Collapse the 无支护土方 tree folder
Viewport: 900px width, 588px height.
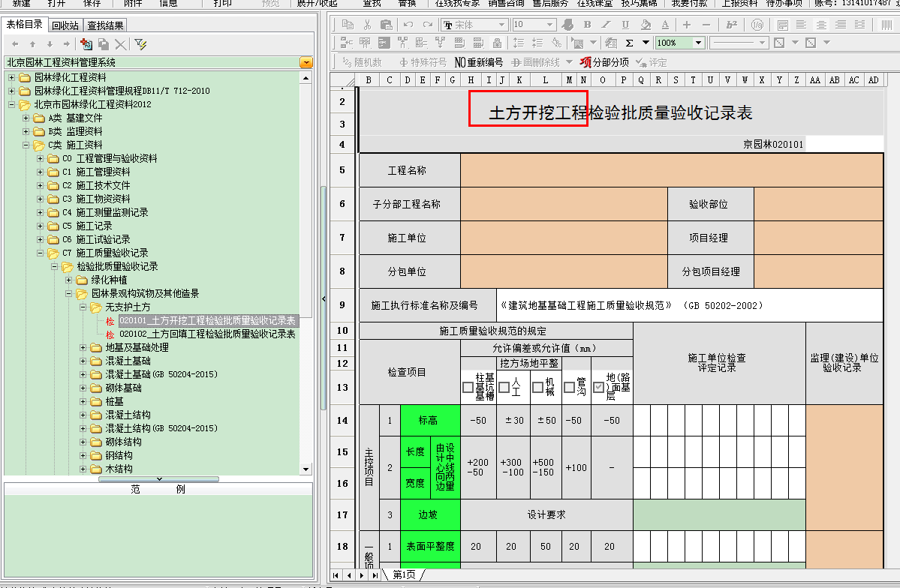(x=83, y=307)
